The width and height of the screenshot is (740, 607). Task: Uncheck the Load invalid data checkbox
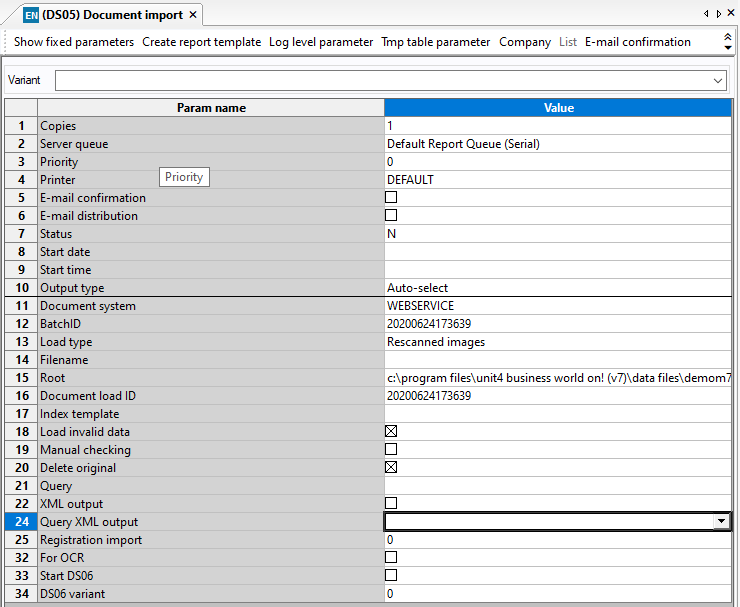(x=391, y=432)
